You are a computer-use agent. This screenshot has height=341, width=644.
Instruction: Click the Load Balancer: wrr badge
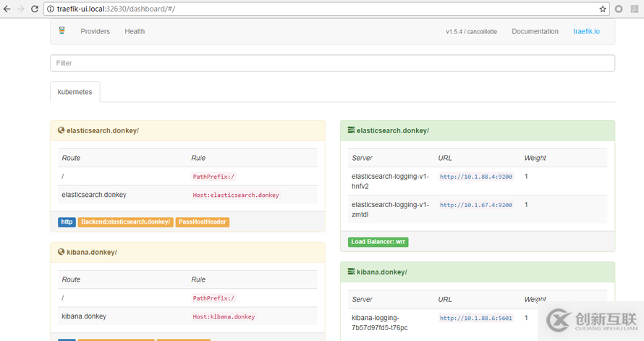(x=378, y=242)
